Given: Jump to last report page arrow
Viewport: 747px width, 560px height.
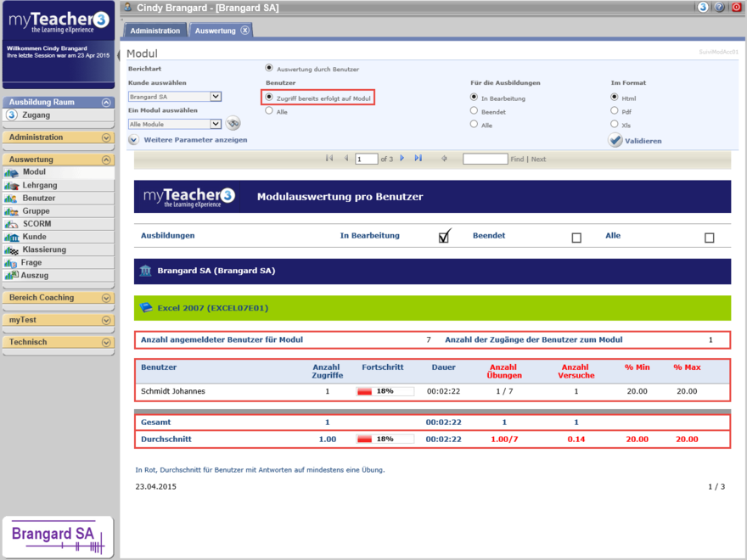Looking at the screenshot, I should [x=418, y=159].
